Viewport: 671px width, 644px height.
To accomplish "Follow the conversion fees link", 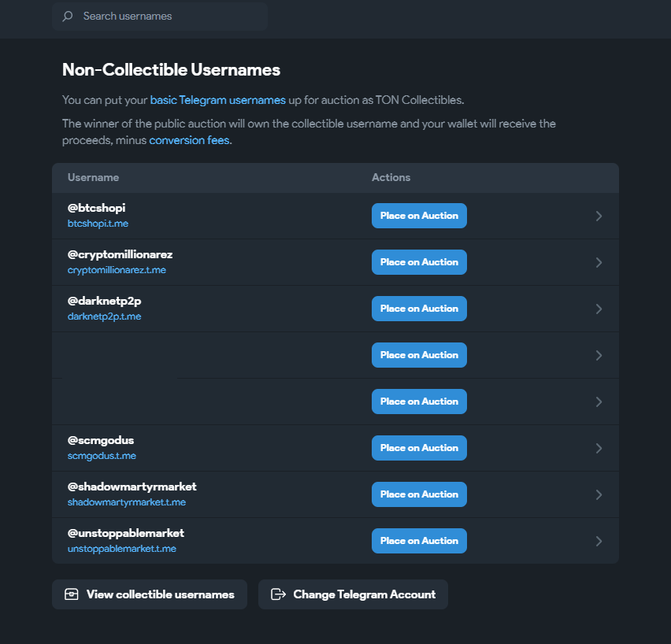I will (x=189, y=140).
